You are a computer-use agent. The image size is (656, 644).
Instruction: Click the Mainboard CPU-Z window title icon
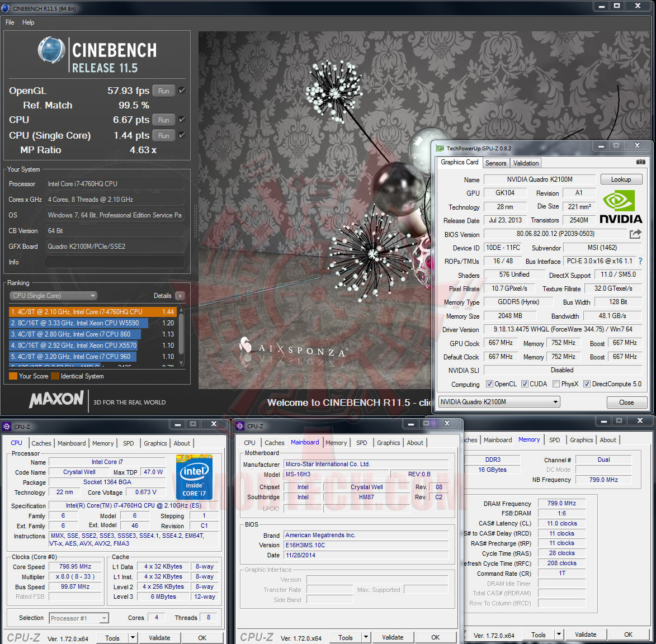pos(240,426)
